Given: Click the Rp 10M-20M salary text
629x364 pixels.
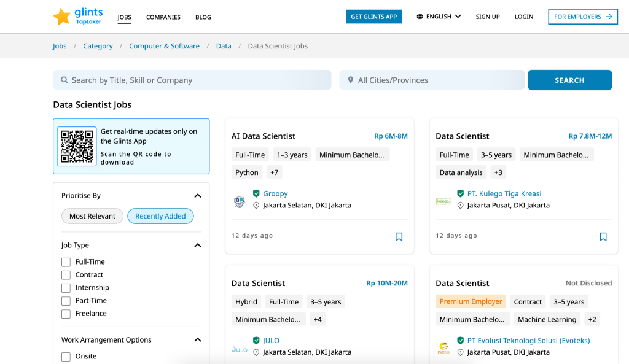Looking at the screenshot, I should point(387,283).
